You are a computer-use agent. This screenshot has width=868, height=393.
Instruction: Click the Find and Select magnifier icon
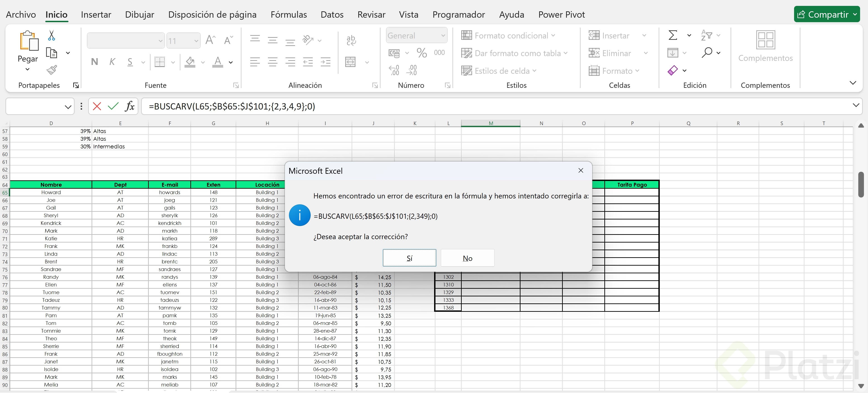[707, 52]
